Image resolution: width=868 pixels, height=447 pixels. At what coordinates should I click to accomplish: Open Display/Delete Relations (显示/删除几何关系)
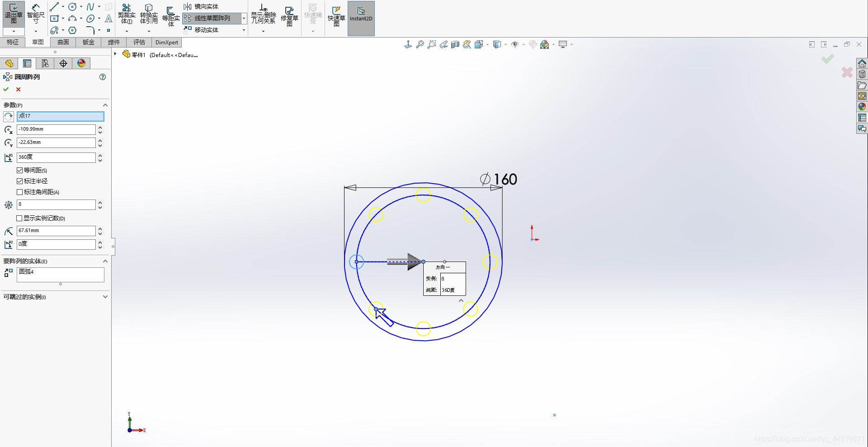[263, 14]
